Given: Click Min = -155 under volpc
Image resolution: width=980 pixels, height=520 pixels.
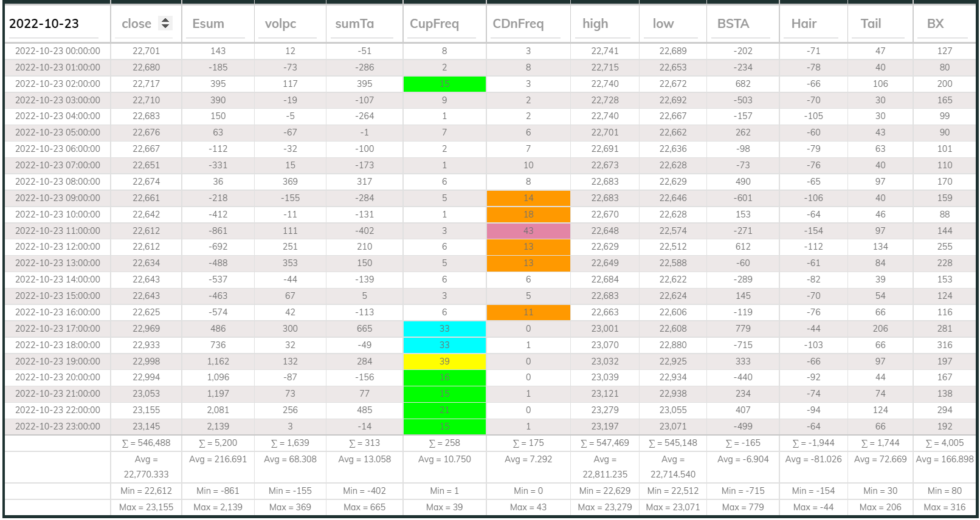Looking at the screenshot, I should 291,491.
